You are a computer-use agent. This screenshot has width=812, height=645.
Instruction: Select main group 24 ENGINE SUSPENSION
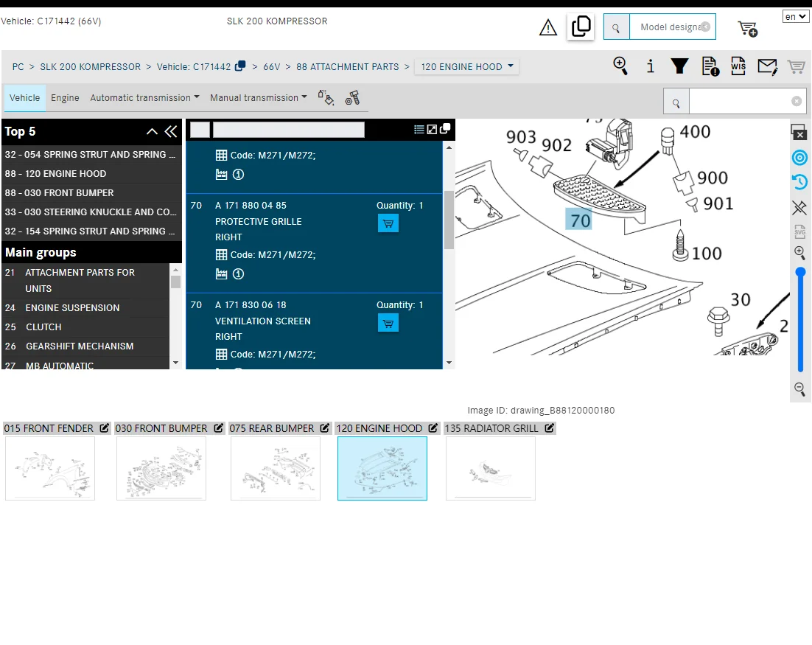[x=86, y=307]
